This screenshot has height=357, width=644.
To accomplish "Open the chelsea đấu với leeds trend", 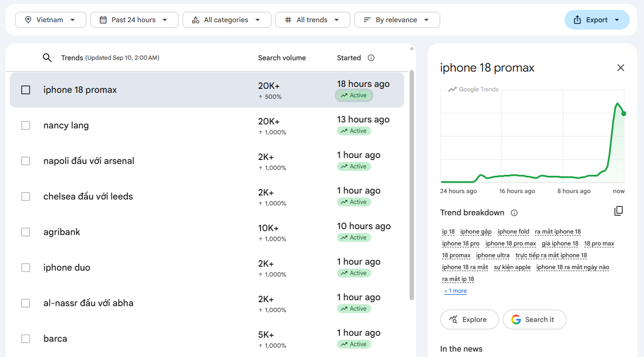I will pos(207,197).
